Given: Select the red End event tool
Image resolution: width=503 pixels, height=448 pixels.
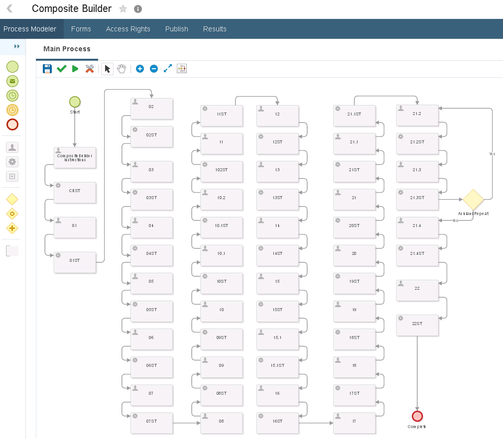Looking at the screenshot, I should [x=12, y=124].
